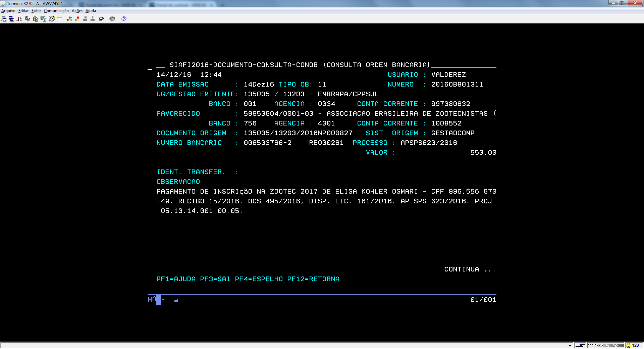The height and width of the screenshot is (349, 644).
Task: Click the printer toolbar icon
Action: point(112,19)
